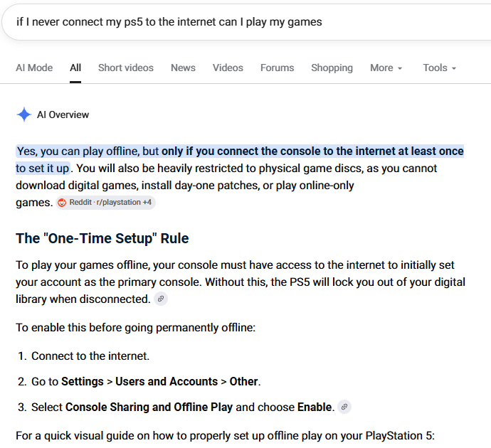Click into the search query field

point(245,22)
